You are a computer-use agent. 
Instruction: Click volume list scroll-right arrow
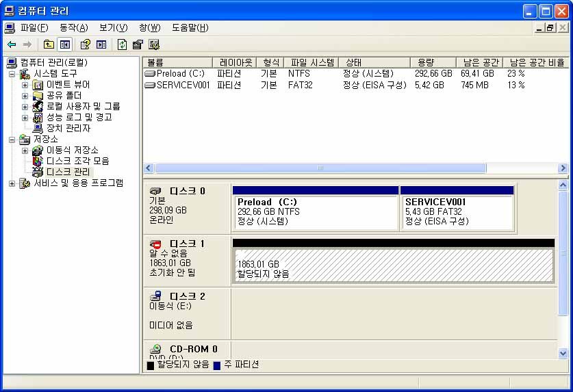click(x=563, y=168)
